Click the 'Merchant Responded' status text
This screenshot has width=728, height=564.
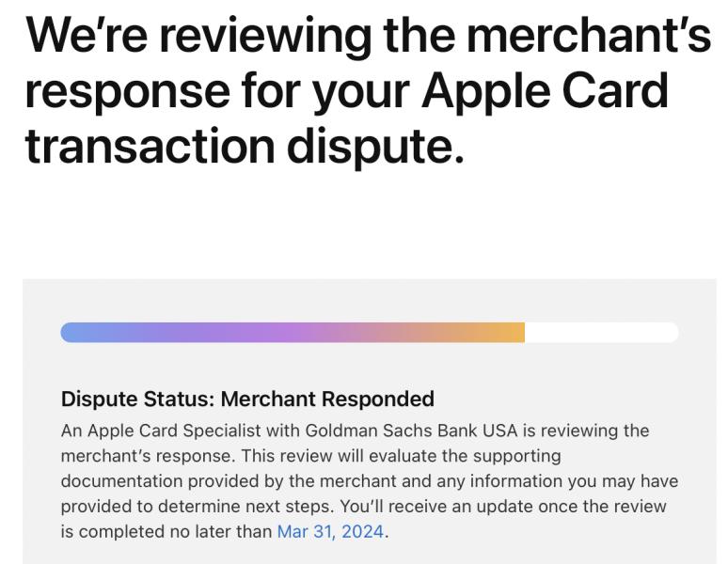[x=327, y=399]
